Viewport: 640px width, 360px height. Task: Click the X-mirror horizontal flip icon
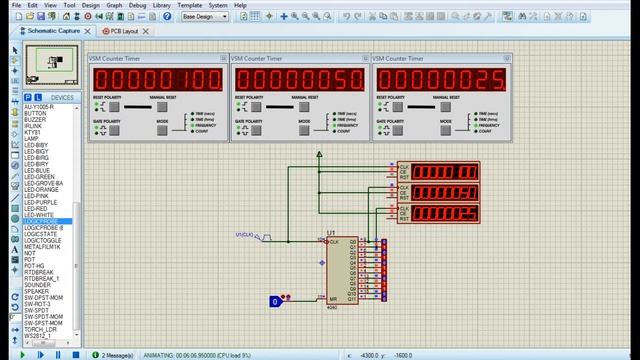pos(15,329)
